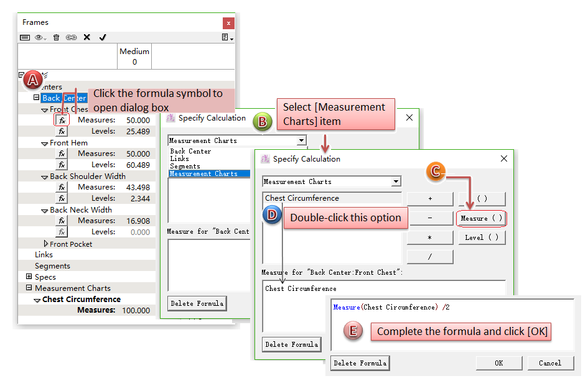Screen dimensions: 588x381
Task: Click the checkmark icon in Frames toolbar
Action: click(103, 37)
